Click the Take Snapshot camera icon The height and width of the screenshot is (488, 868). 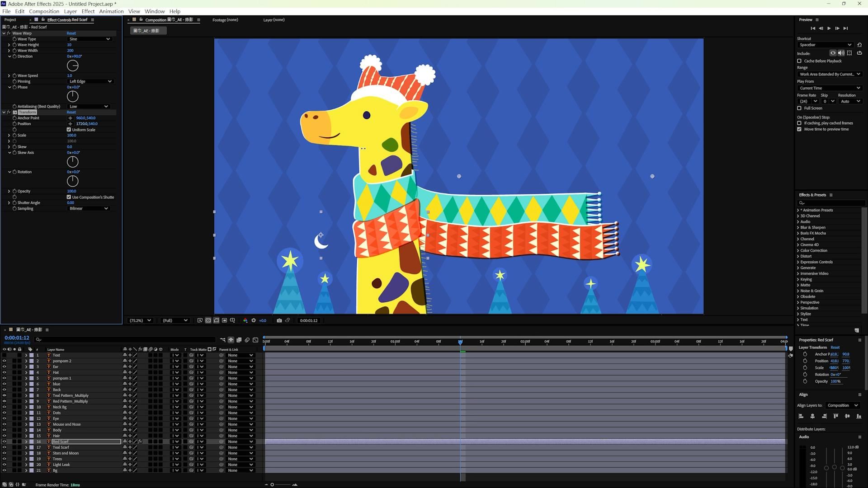(279, 320)
